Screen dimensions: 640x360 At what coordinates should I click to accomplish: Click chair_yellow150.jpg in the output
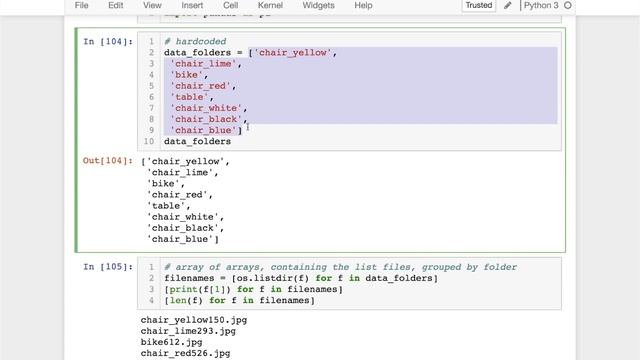point(194,320)
